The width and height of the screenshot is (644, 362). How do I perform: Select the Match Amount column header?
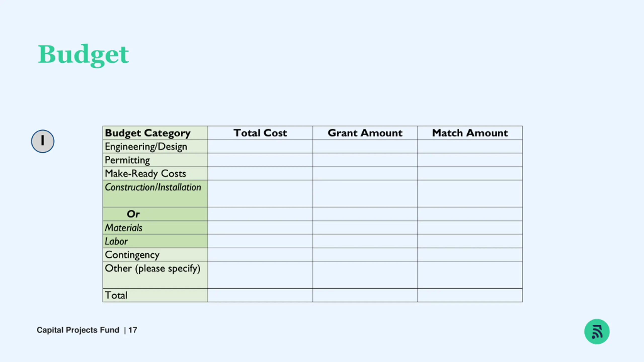point(470,133)
